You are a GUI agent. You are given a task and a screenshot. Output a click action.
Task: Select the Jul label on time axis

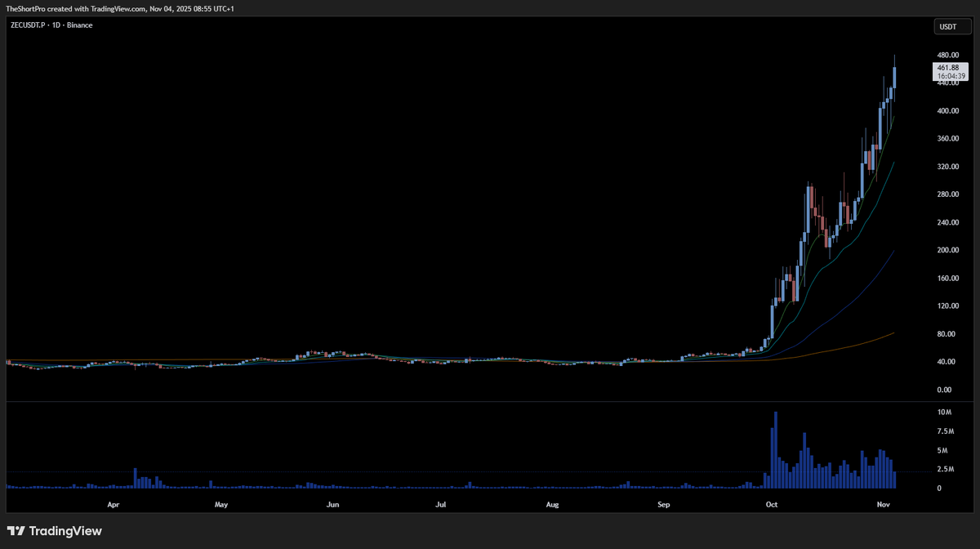point(441,505)
